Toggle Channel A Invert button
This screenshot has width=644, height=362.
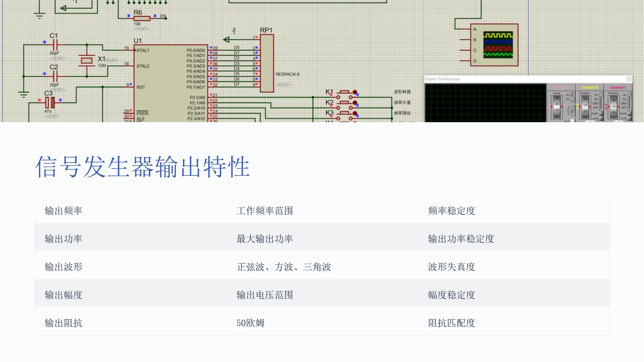pos(601,113)
